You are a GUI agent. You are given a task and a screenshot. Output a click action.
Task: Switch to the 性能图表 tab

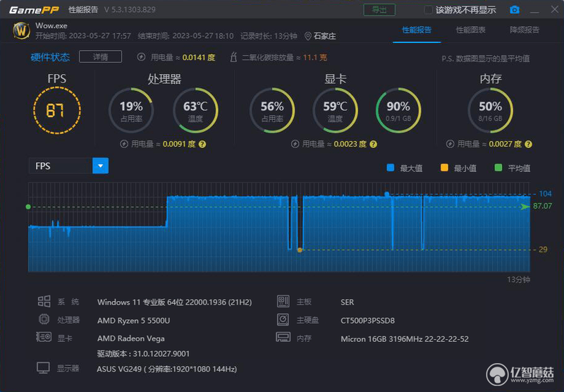point(470,30)
